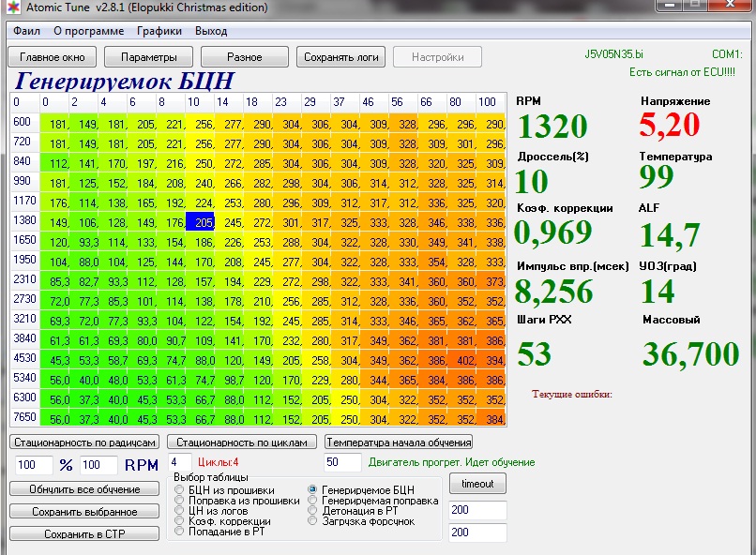Open the Файл menu

point(26,31)
